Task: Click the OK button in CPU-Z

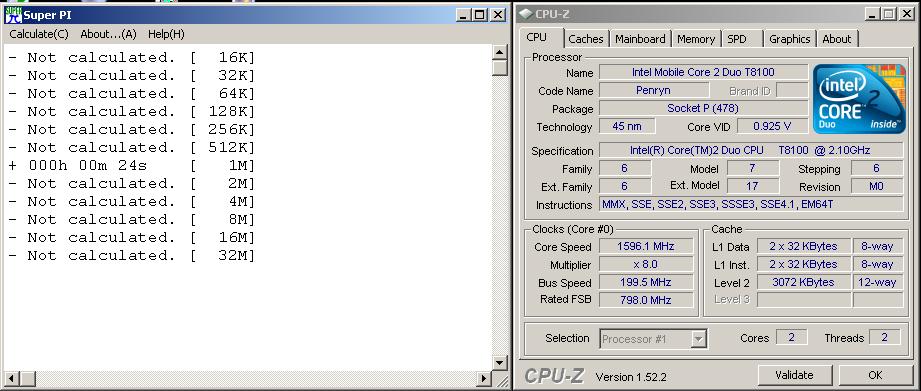Action: click(875, 375)
